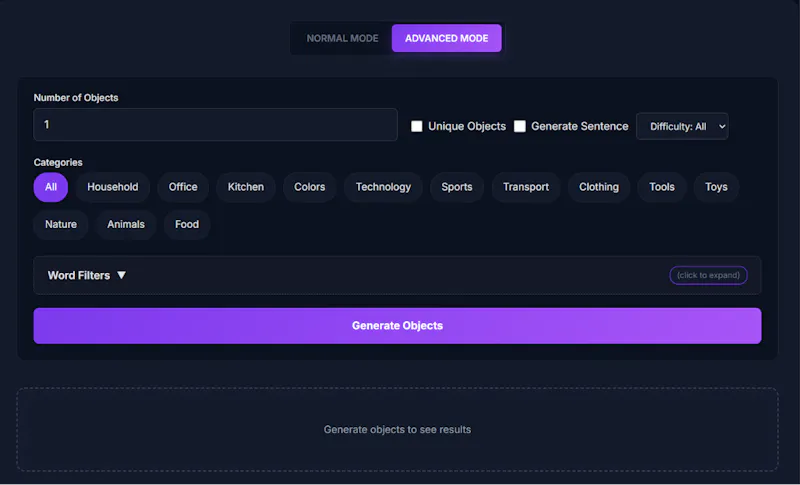The height and width of the screenshot is (485, 800).
Task: Expand Word Filters via the triangle arrow
Action: click(121, 275)
